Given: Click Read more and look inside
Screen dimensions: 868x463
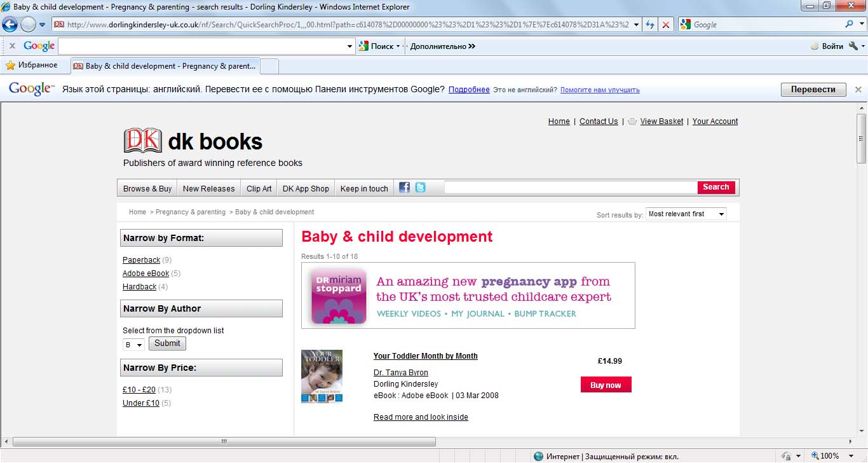Looking at the screenshot, I should pyautogui.click(x=421, y=417).
